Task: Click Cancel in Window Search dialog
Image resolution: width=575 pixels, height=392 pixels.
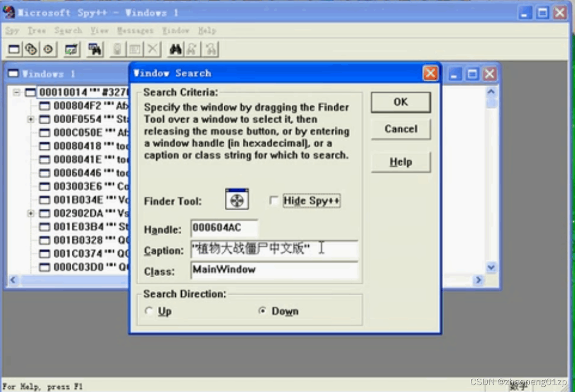Action: pos(401,129)
